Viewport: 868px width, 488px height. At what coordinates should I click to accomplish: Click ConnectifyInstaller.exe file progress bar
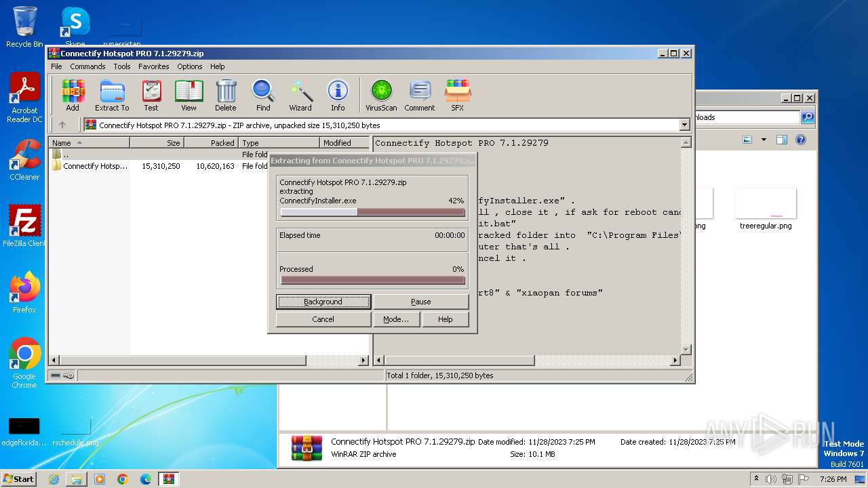tap(372, 212)
